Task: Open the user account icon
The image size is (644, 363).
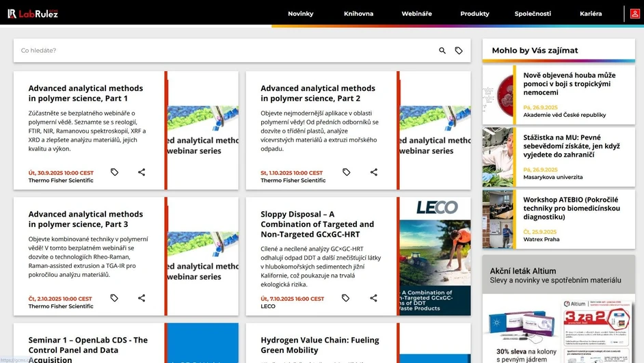Action: (634, 14)
